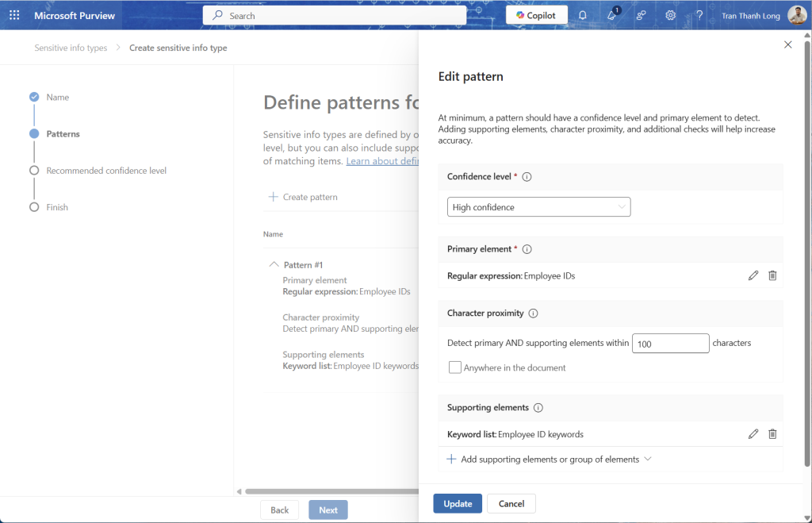Open the settings gear icon
Viewport: 812px width, 523px height.
670,15
